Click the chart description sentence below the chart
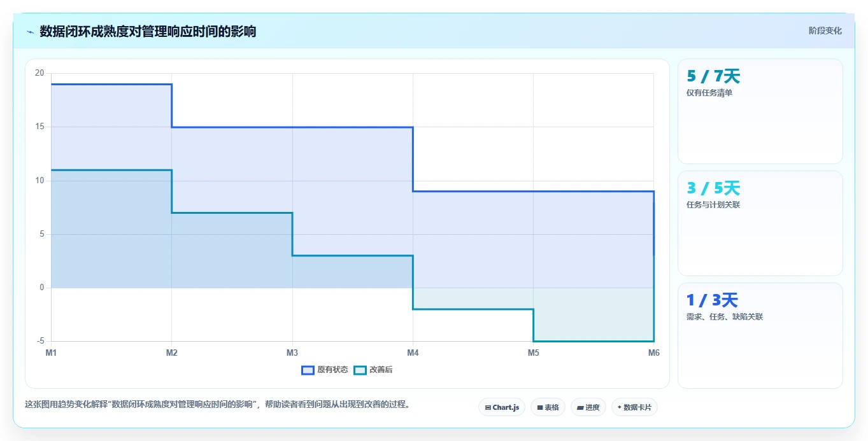This screenshot has width=868, height=441. [218, 404]
